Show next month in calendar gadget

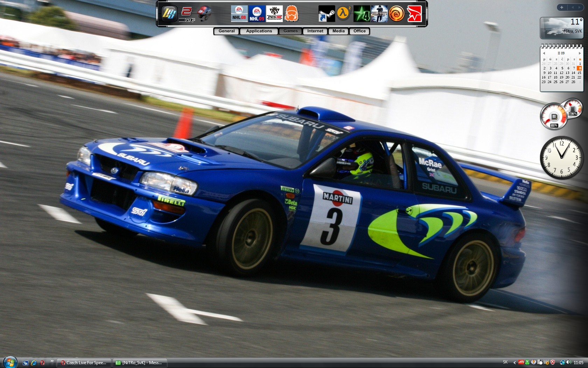(x=580, y=53)
